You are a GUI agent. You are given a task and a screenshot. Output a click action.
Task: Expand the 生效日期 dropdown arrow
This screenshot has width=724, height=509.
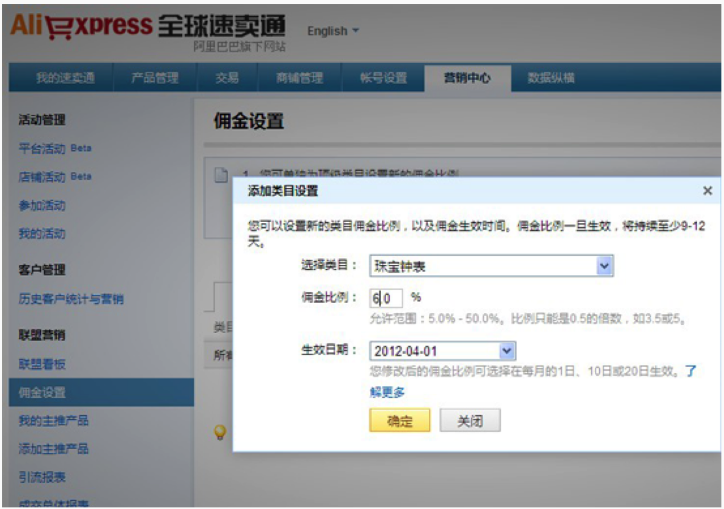tap(507, 351)
